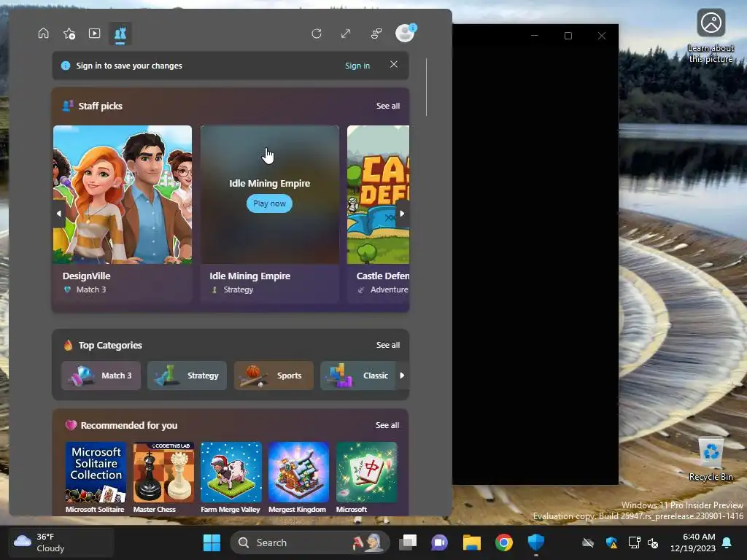Open File Explorer from taskbar
This screenshot has width=747, height=560.
472,542
